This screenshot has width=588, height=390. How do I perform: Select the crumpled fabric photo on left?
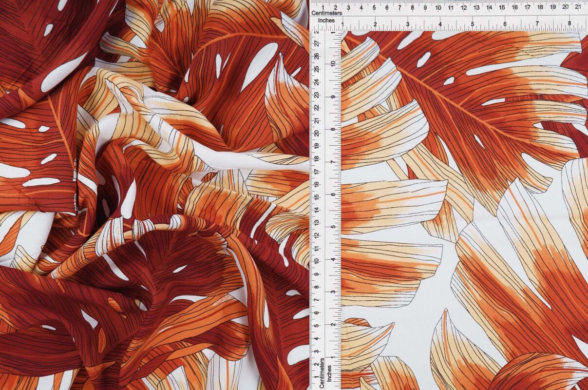coord(154,195)
